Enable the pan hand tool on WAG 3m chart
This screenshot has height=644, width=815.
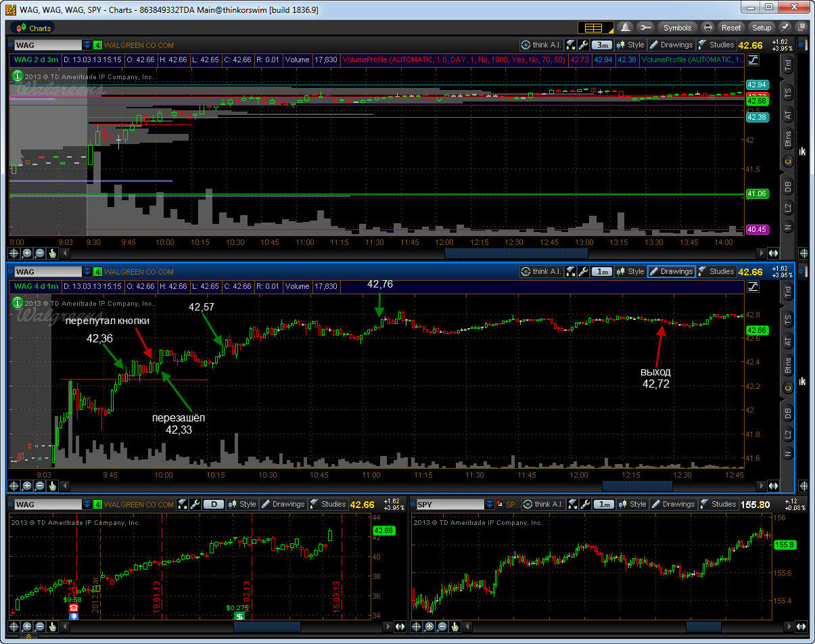[x=51, y=253]
